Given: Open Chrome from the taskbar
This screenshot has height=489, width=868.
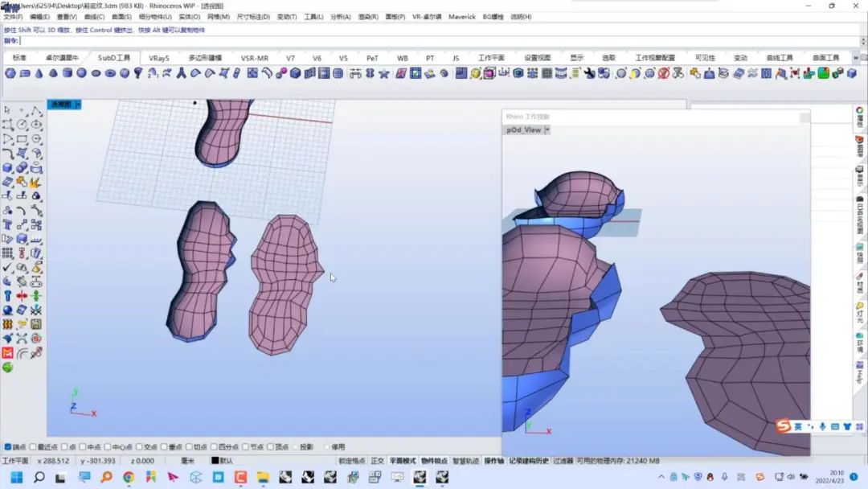Looking at the screenshot, I should coord(129,477).
